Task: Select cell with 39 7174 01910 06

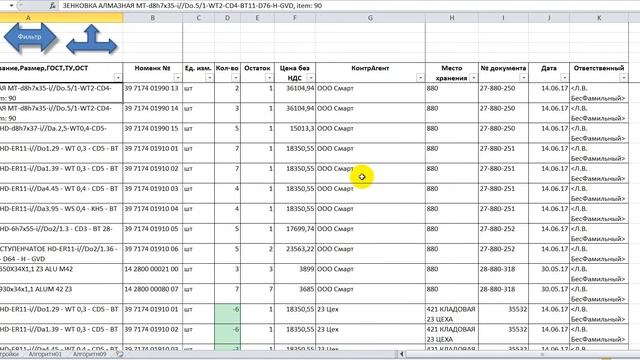Action: [x=153, y=253]
